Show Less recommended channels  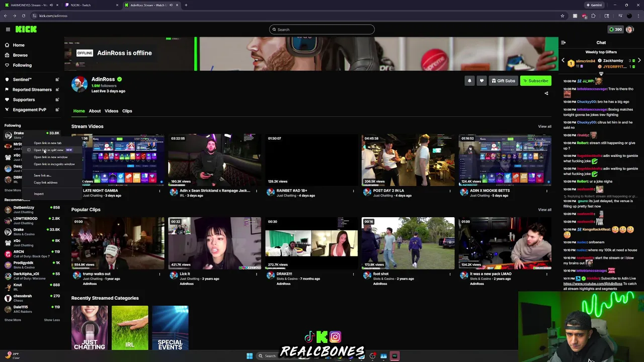click(x=52, y=320)
